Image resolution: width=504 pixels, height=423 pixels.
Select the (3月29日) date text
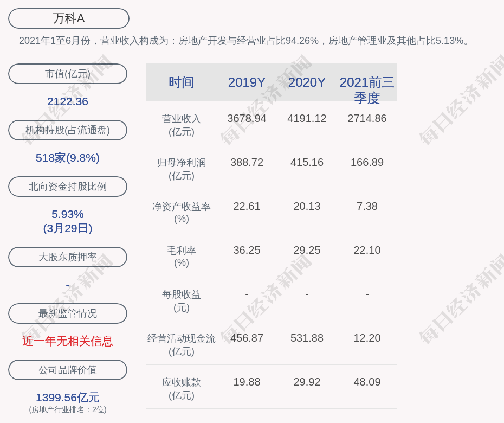(68, 228)
